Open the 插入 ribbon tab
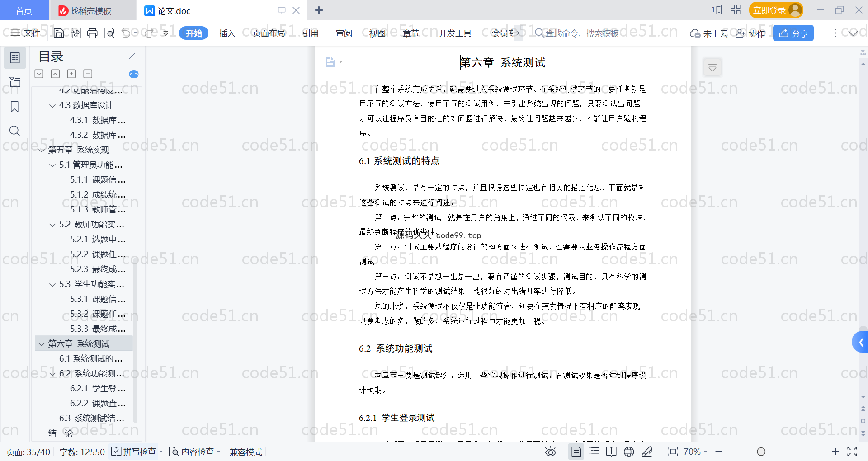868x461 pixels. [x=227, y=33]
